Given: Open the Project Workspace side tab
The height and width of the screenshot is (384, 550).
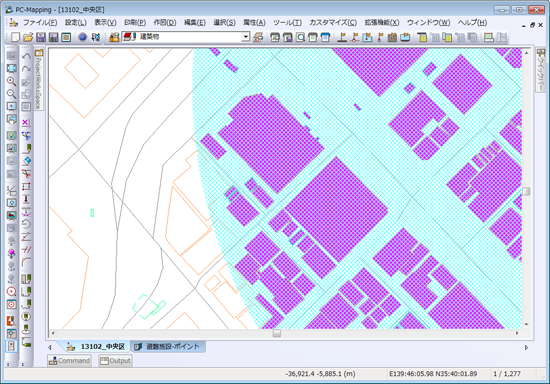Looking at the screenshot, I should point(39,79).
